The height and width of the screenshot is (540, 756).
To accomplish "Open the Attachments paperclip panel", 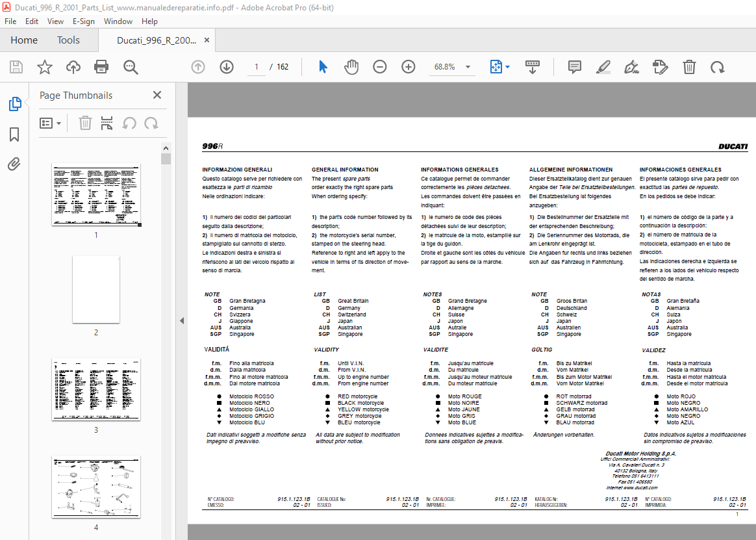I will pos(14,164).
